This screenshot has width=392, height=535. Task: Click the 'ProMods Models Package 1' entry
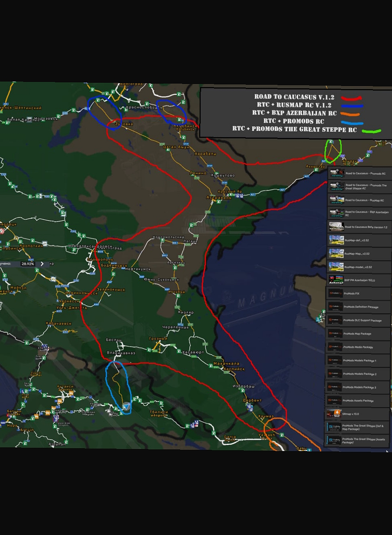[358, 360]
